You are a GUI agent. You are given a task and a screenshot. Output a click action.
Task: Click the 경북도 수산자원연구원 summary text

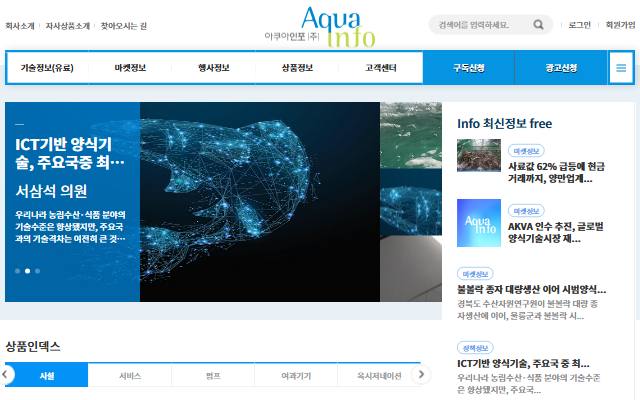527,310
